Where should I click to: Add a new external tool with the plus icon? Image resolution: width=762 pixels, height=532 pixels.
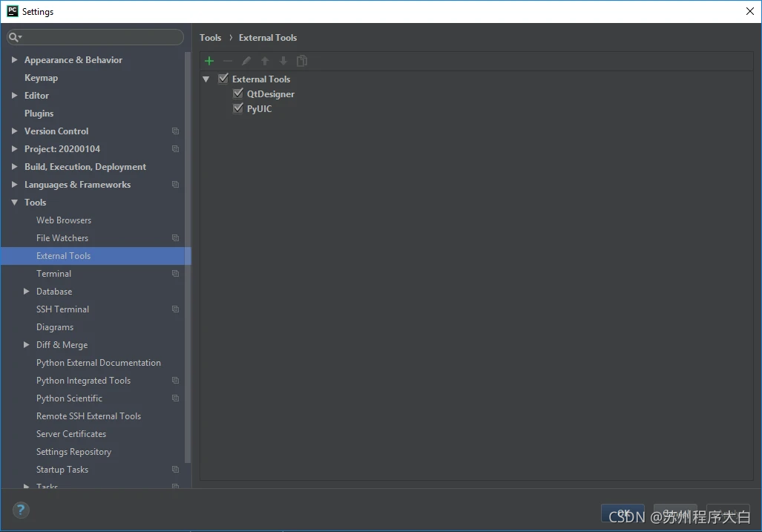[209, 61]
